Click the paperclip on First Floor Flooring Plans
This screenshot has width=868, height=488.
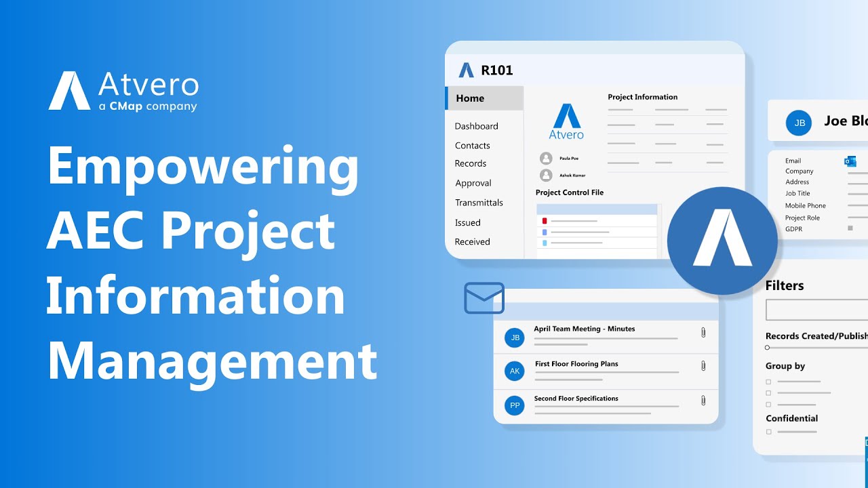pyautogui.click(x=703, y=366)
